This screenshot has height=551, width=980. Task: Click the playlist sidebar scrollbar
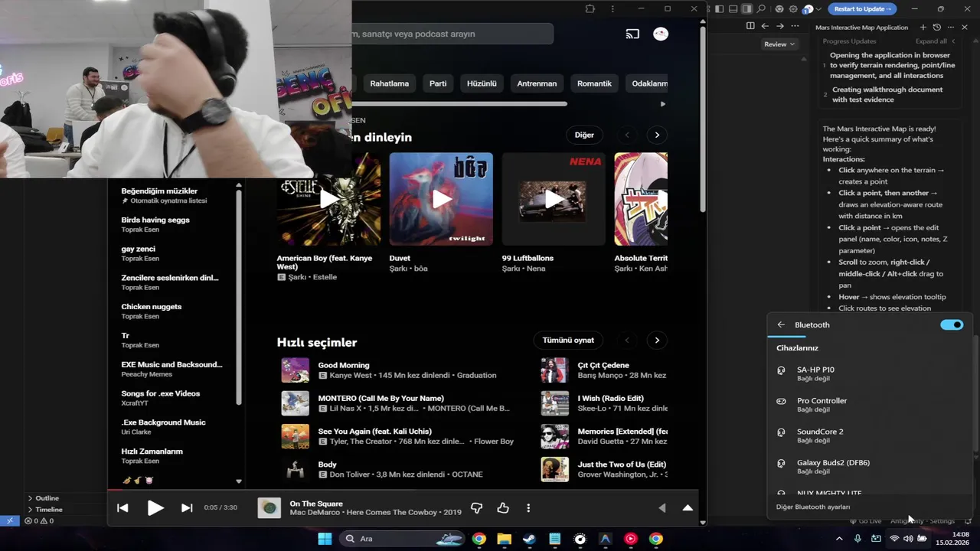pos(239,297)
